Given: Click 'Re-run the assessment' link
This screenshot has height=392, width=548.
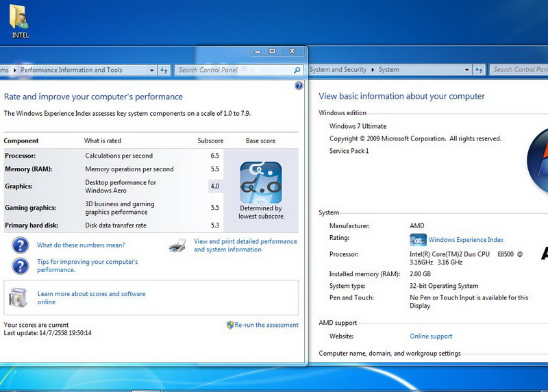Looking at the screenshot, I should [x=266, y=325].
